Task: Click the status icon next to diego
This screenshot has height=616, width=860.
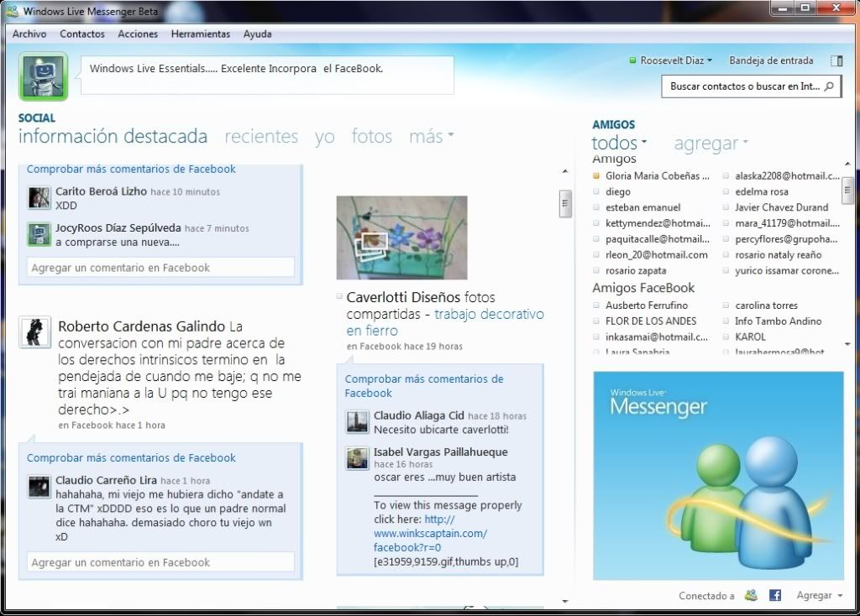Action: (596, 192)
